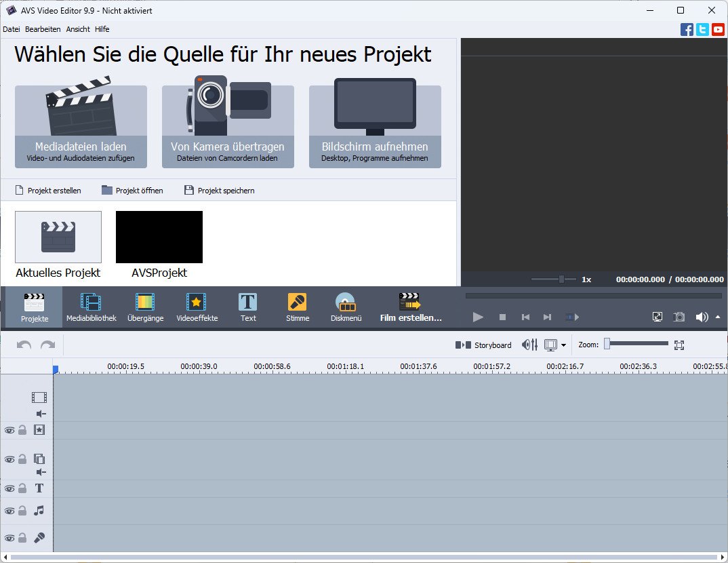
Task: Mute the video overlay track audio
Action: click(x=41, y=472)
